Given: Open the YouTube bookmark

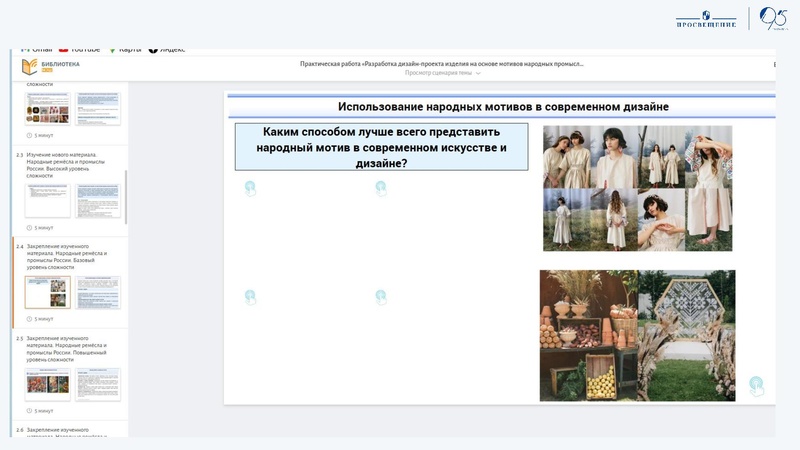Looking at the screenshot, I should pos(79,49).
